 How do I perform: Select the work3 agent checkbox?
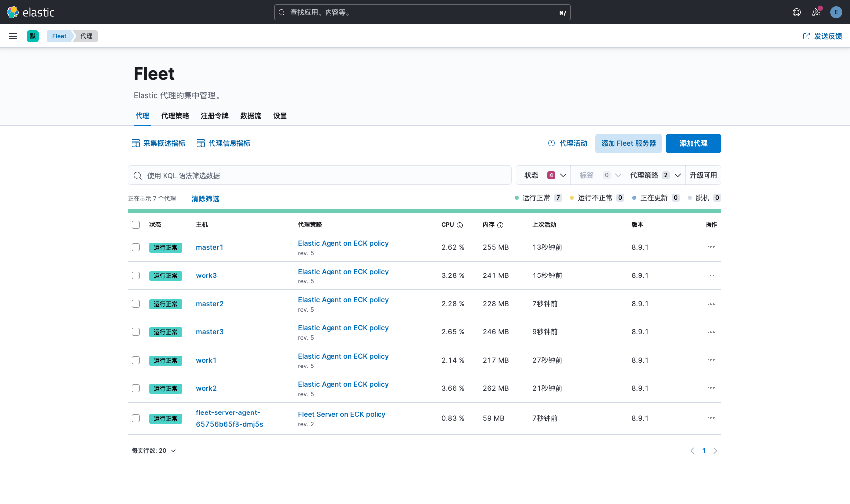point(136,275)
